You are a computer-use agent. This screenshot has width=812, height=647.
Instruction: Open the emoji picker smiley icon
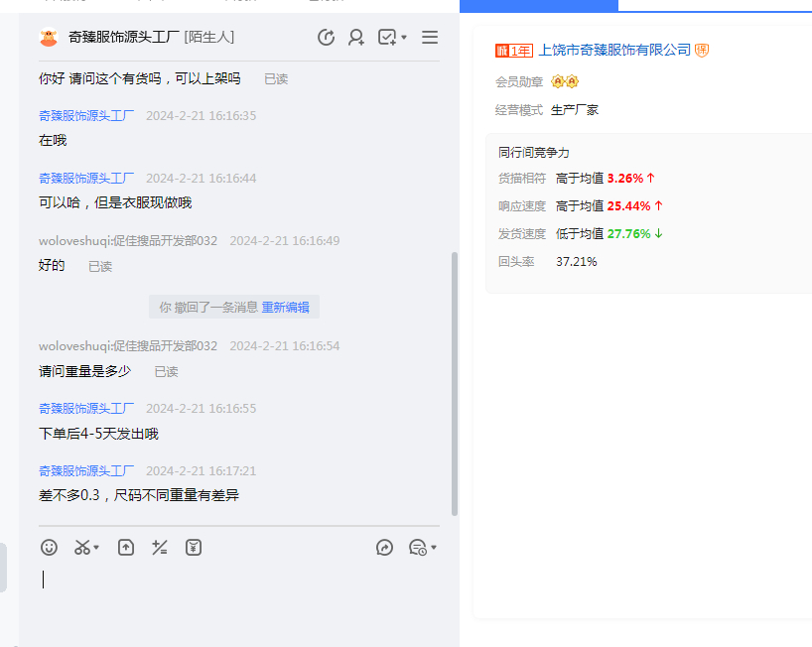pos(50,547)
